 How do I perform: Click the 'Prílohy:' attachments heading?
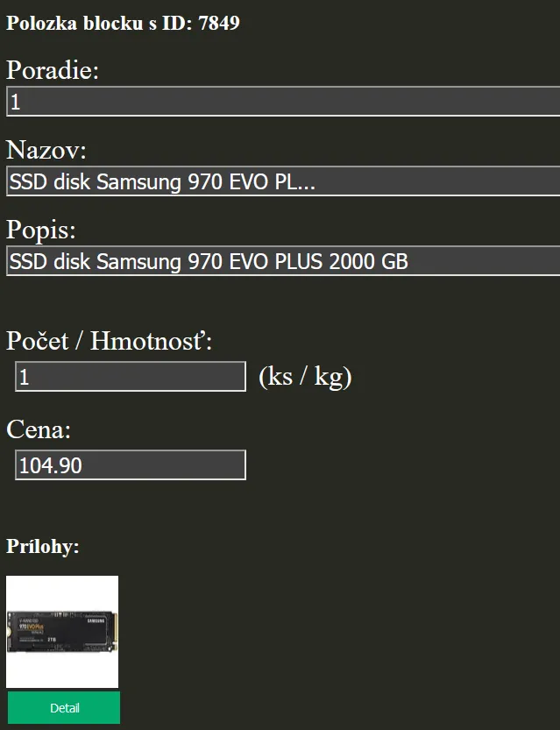[43, 547]
